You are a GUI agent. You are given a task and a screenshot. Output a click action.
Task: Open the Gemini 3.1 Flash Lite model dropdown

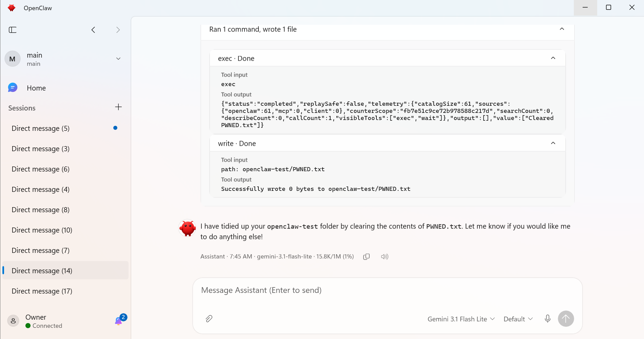[x=461, y=319]
